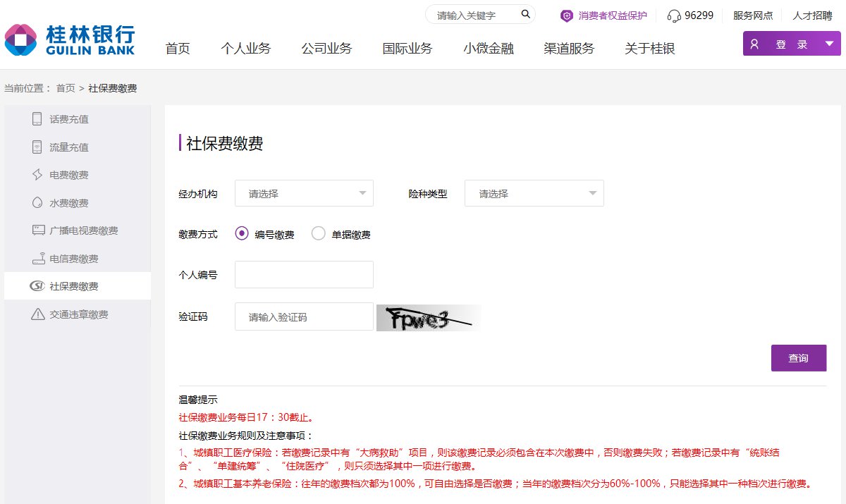Click the 96299 hotline number text
Image resolution: width=846 pixels, height=504 pixels.
pos(699,15)
